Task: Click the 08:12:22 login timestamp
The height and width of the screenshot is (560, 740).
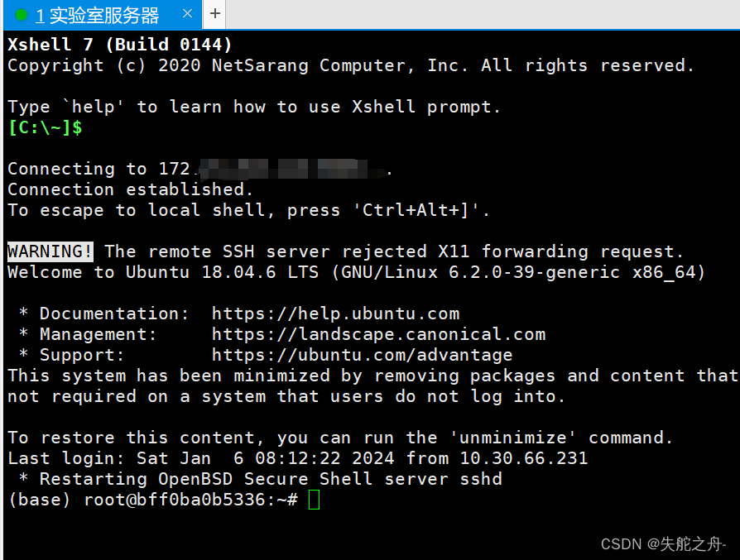Action: click(298, 458)
